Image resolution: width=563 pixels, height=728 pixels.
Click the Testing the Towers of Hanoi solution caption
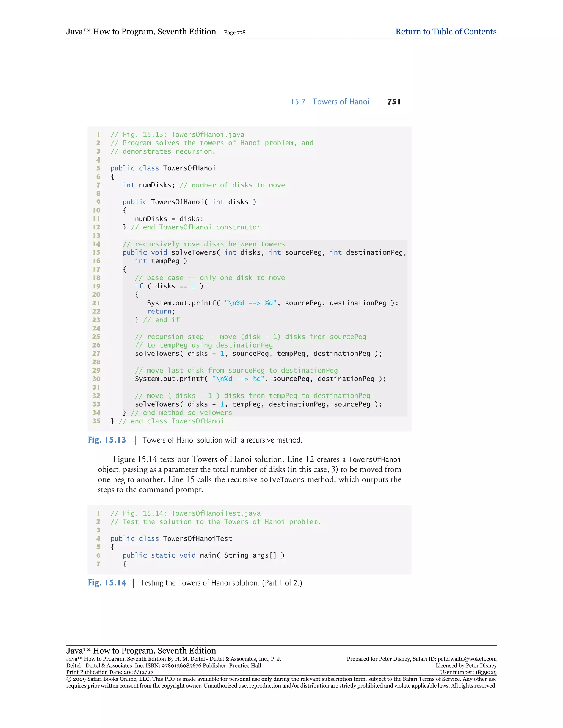[221, 583]
